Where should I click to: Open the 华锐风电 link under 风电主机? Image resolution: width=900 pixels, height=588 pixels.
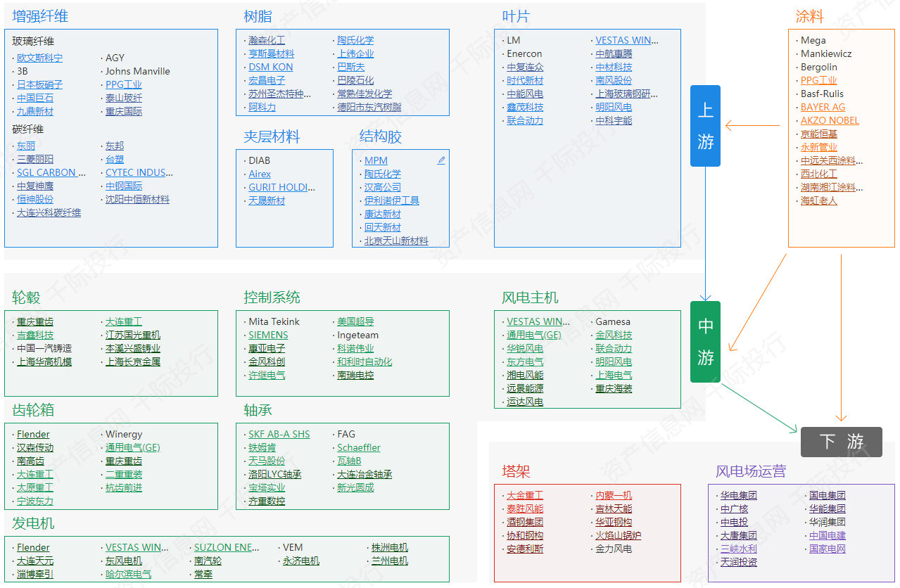click(x=525, y=348)
